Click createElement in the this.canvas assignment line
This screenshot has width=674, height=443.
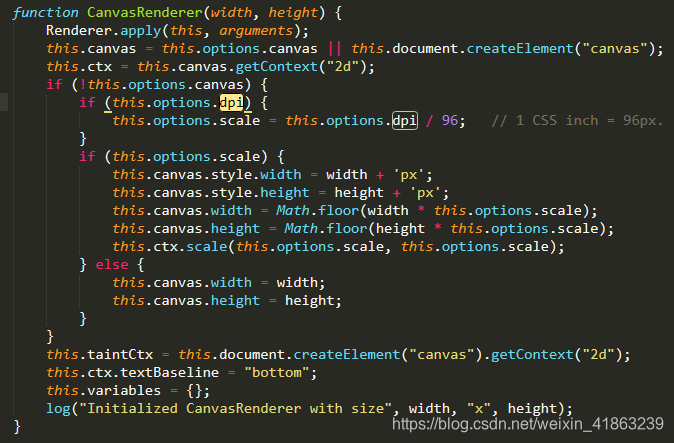click(x=520, y=49)
